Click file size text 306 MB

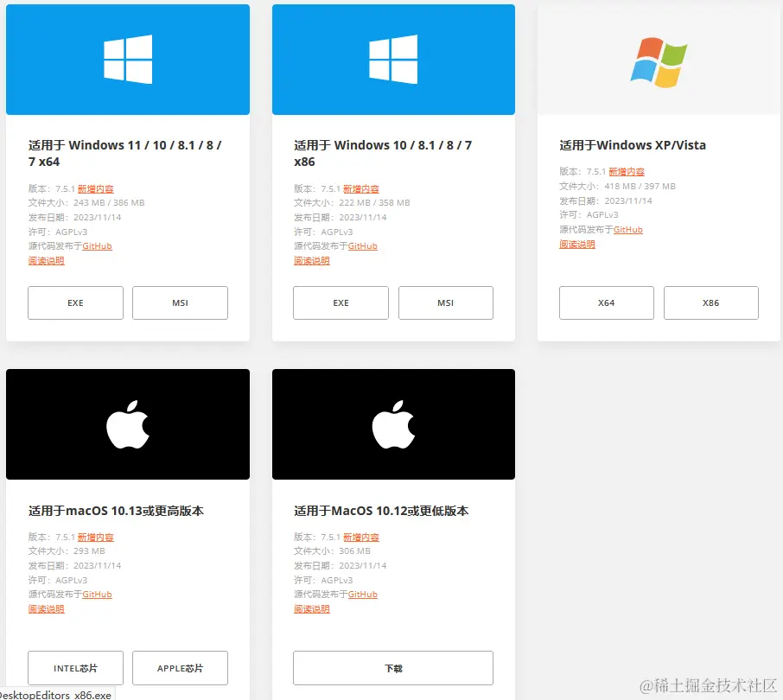pos(355,551)
